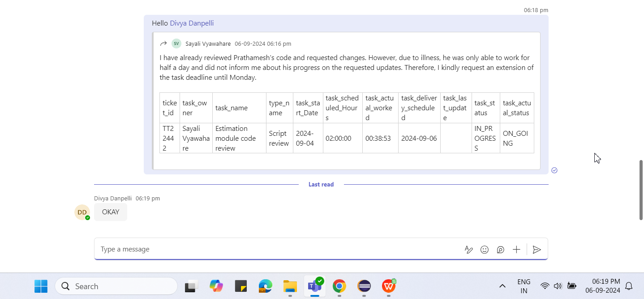644x299 pixels.
Task: Click the 06:19 pm timestamp beside Divya Danpelli
Action: pos(148,198)
